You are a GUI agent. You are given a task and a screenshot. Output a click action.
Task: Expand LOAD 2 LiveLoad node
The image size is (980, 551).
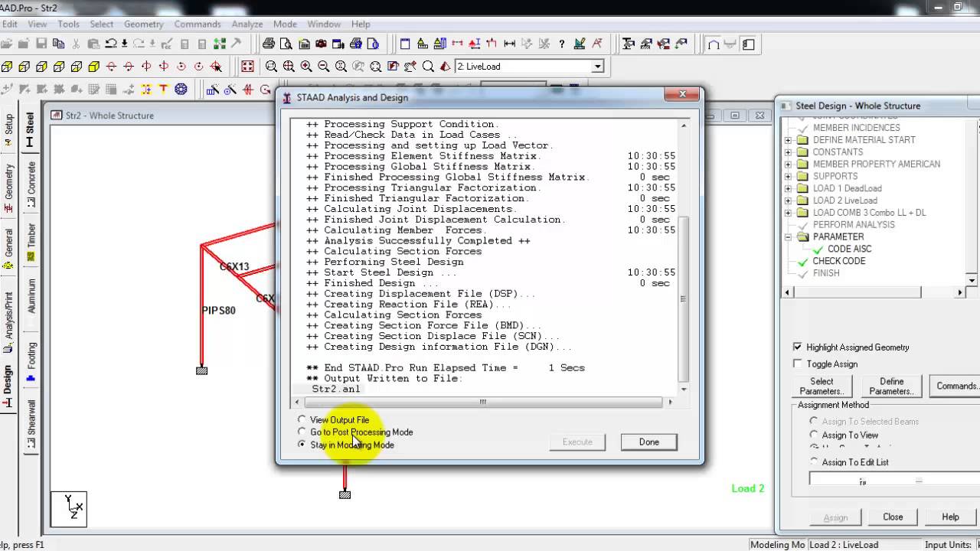(x=788, y=201)
